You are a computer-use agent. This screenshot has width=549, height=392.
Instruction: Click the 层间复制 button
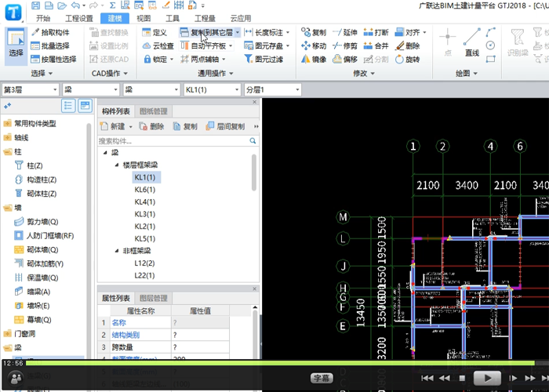point(226,126)
